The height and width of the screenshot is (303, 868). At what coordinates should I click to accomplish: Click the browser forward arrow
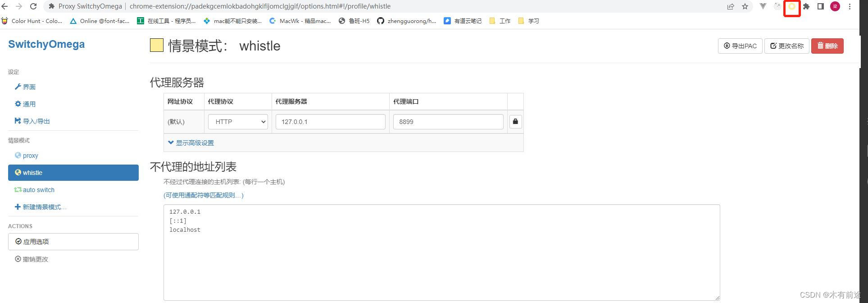point(19,6)
